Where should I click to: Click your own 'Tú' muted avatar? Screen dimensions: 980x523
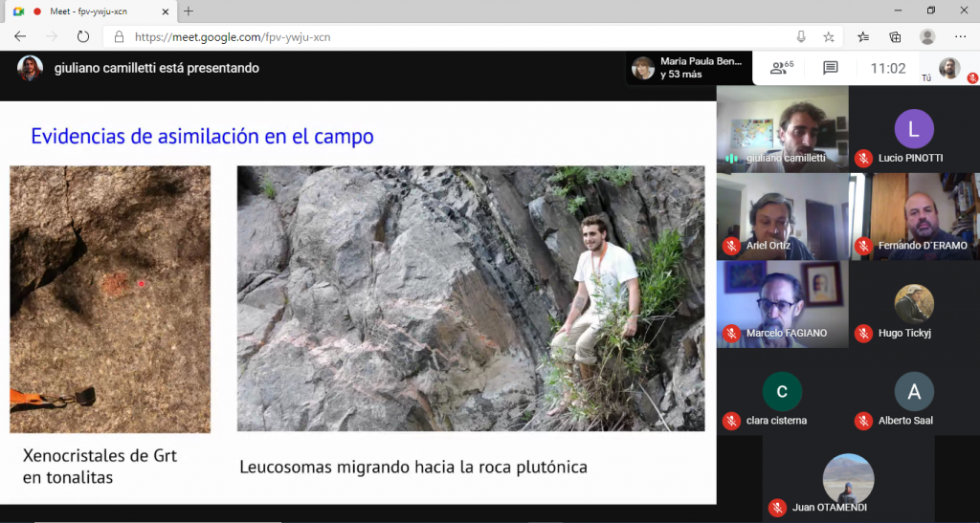950,68
